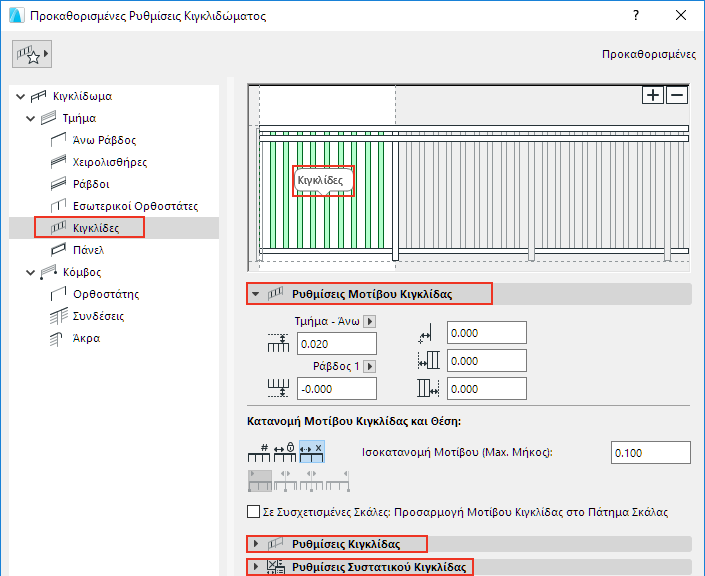705x576 pixels.
Task: Select end-aligned pattern position icon
Action: (338, 481)
